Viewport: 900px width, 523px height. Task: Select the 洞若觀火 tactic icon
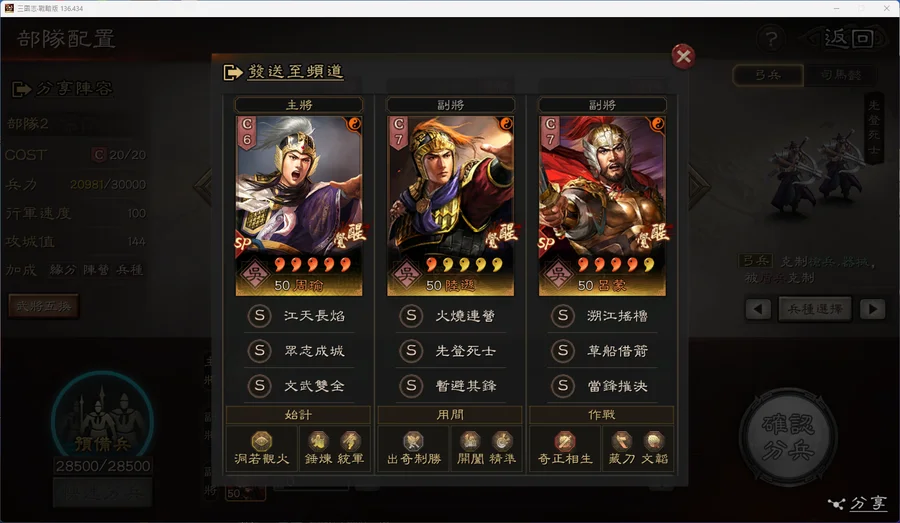point(262,441)
